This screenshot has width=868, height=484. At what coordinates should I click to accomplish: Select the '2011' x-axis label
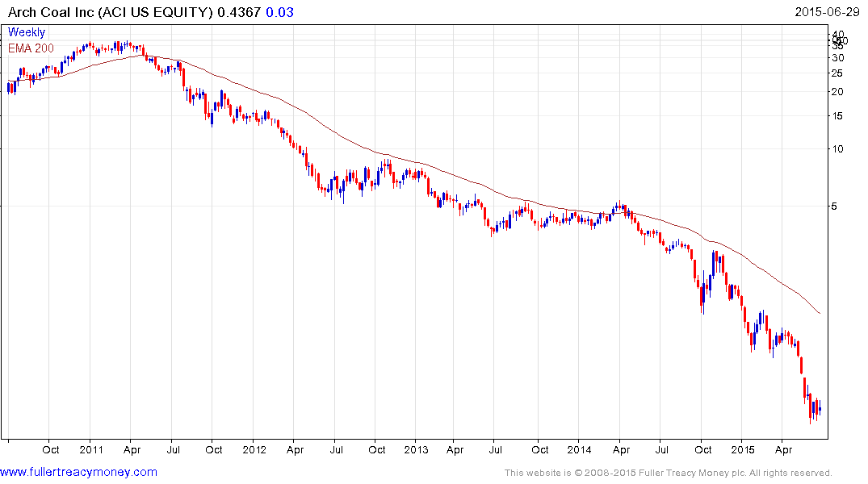point(90,449)
